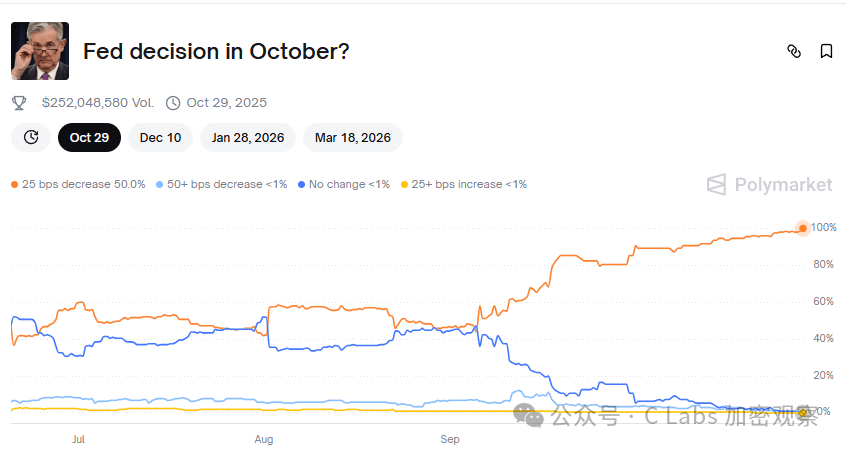Click the Fed decision in October title
The height and width of the screenshot is (450, 846).
tap(216, 51)
